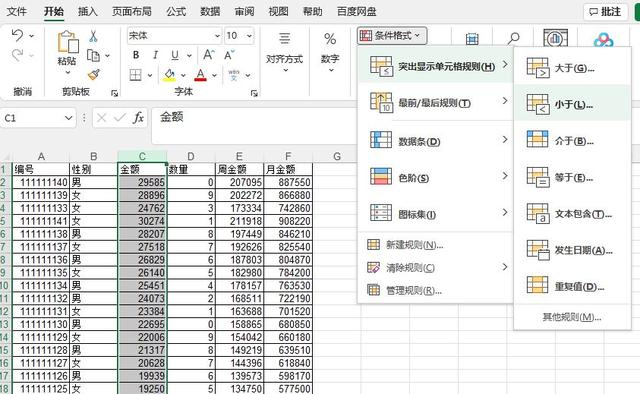Click the Undo arrow icon
The width and height of the screenshot is (640, 394).
pyautogui.click(x=17, y=36)
